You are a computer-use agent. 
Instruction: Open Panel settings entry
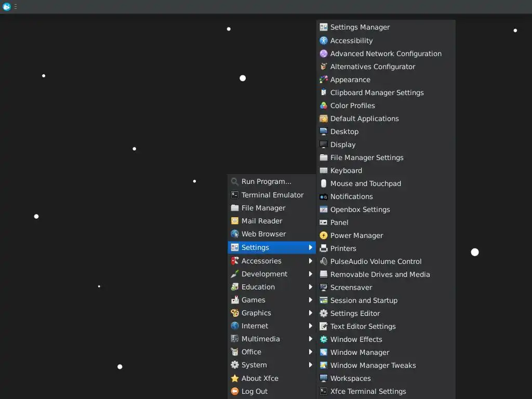(386, 222)
